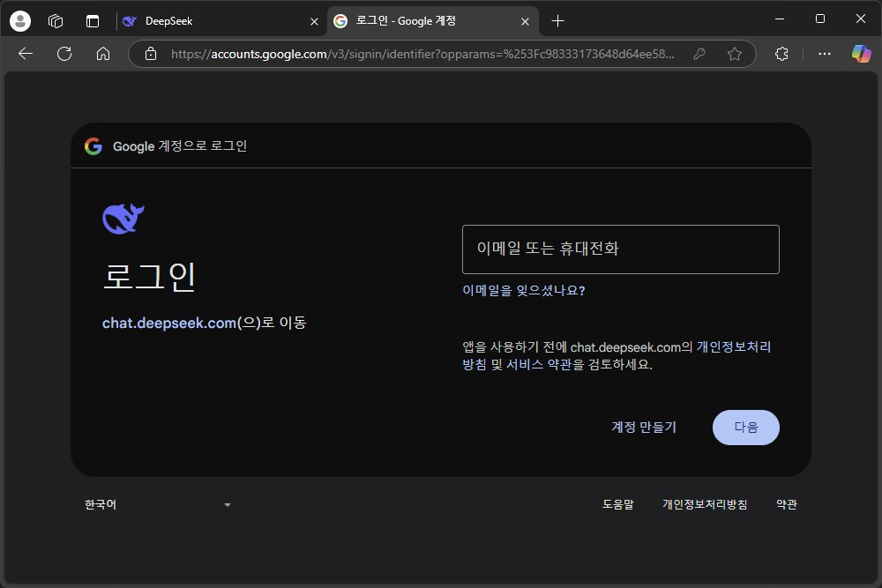Open browser settings and more menu

point(824,54)
